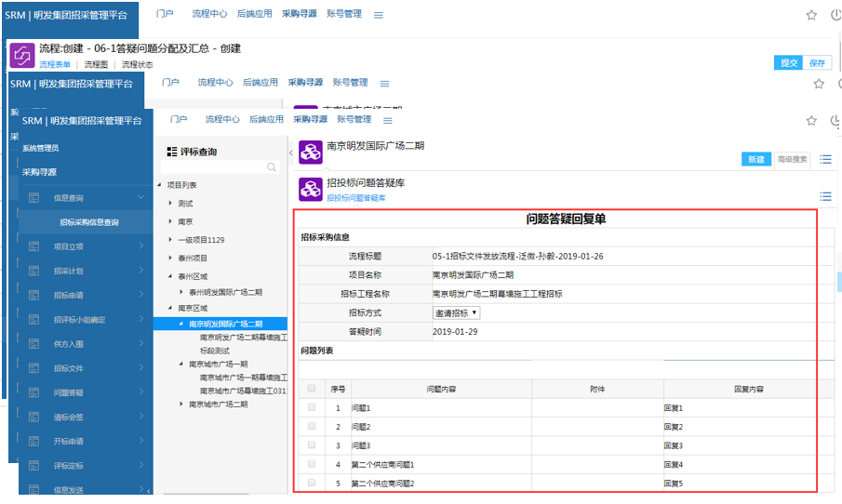Open 流程中心 in the top navigation menu
Viewport: 842px width, 504px height.
click(207, 14)
